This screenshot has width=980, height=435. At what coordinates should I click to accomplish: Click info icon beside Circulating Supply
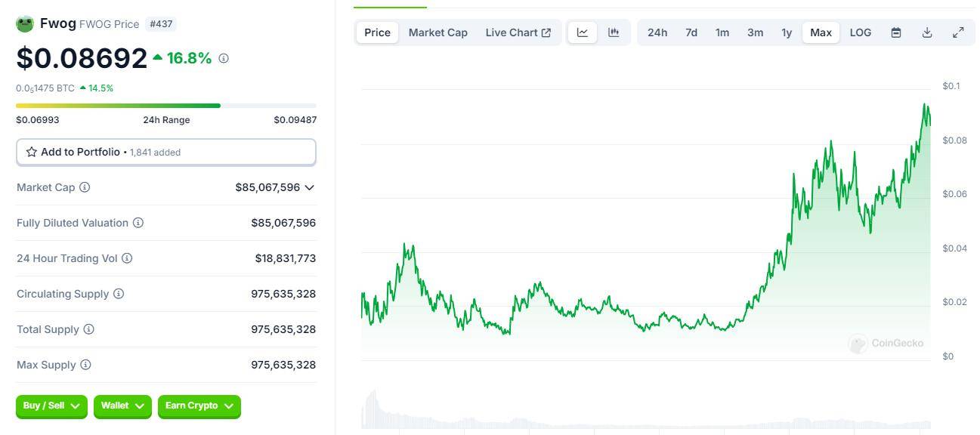pyautogui.click(x=119, y=294)
